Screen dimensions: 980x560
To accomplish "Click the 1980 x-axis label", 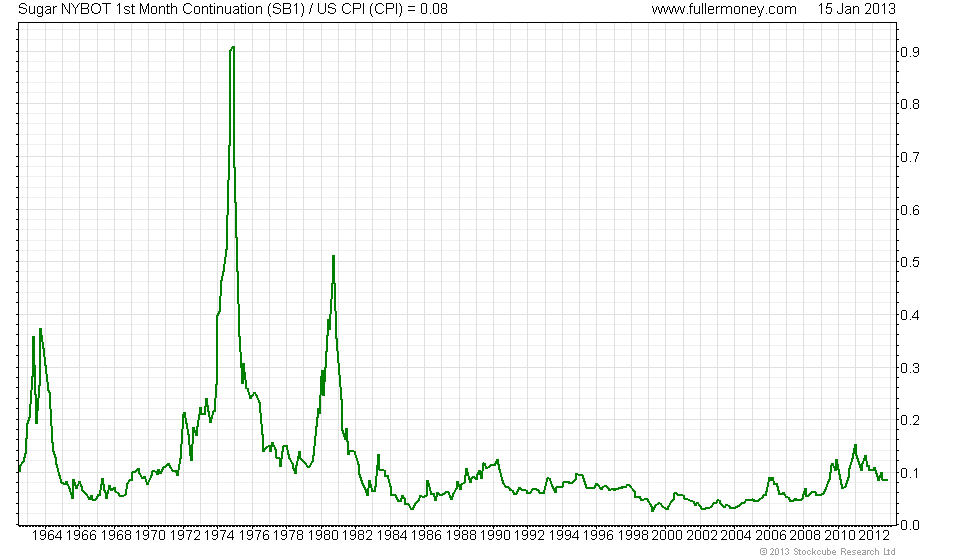I will [x=323, y=536].
